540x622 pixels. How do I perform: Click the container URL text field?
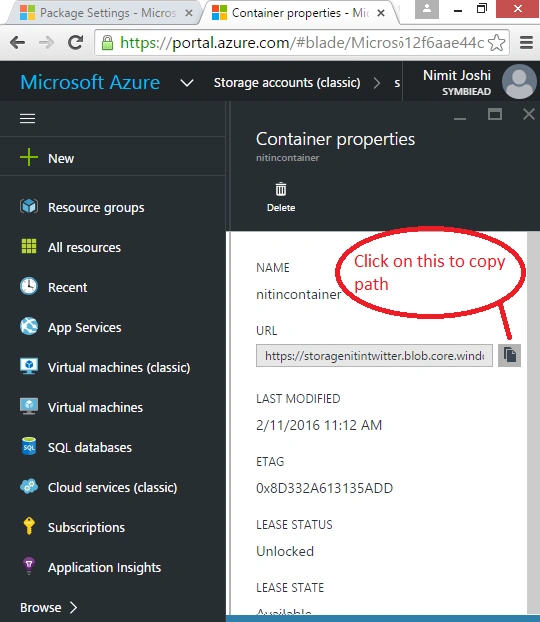pyautogui.click(x=374, y=355)
